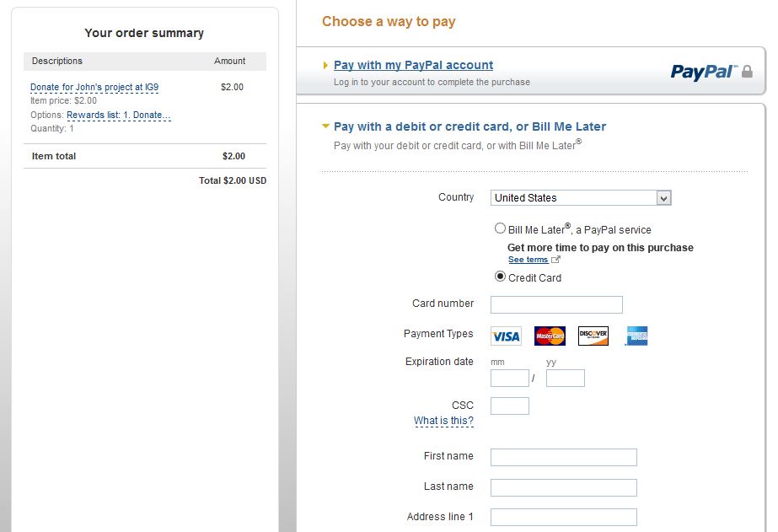Click into the CSC code field
Screen dimensions: 778x532
point(509,406)
